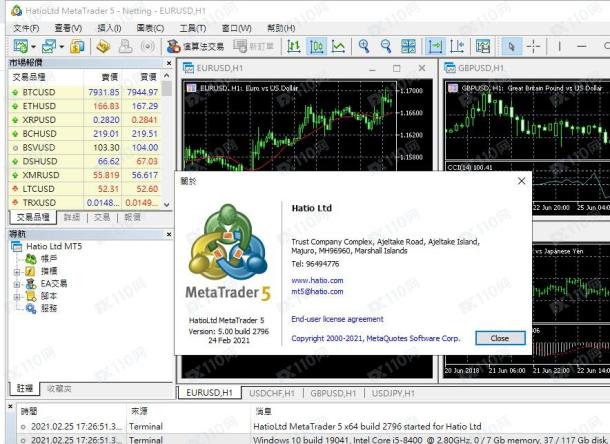The height and width of the screenshot is (444, 610).
Task: Click the Market Watch toolbar icon
Action: point(77,46)
